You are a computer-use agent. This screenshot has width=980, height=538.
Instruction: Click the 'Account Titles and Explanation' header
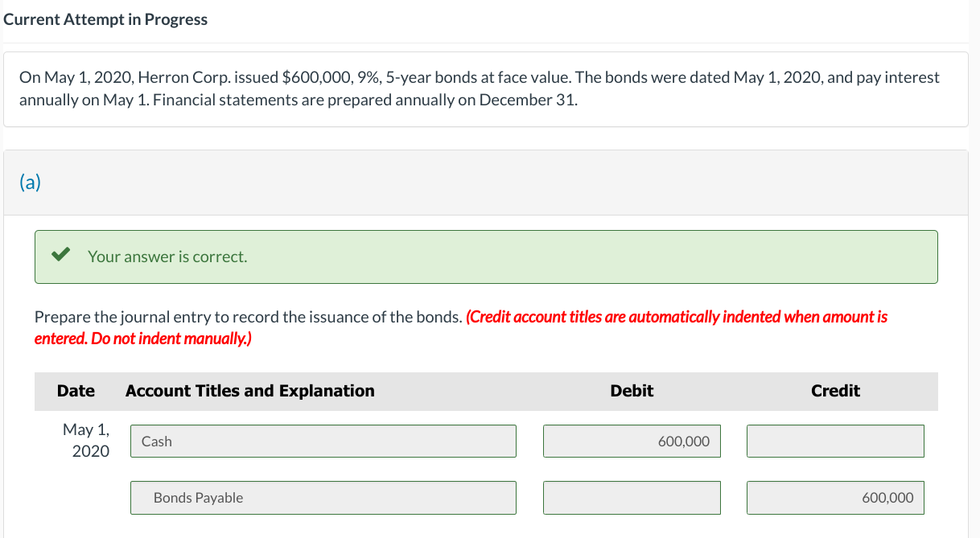coord(249,391)
